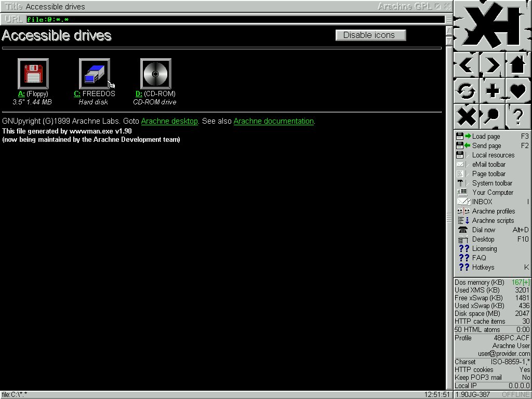This screenshot has height=399, width=532.
Task: Go back with the left arrow button
Action: (x=466, y=65)
